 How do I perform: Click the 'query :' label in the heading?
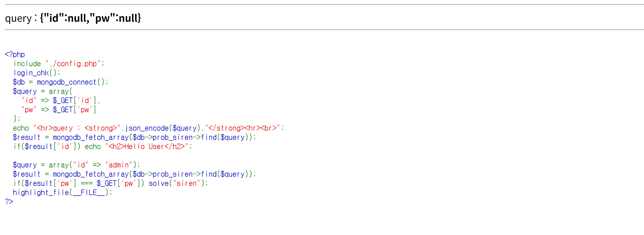click(21, 18)
